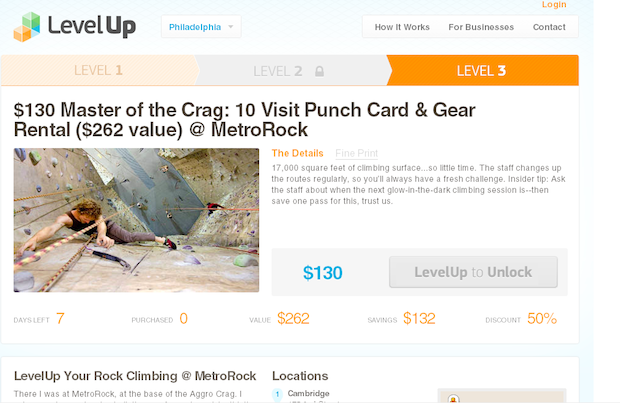Image resolution: width=620 pixels, height=403 pixels.
Task: Select the Level 1 tab
Action: pyautogui.click(x=98, y=71)
